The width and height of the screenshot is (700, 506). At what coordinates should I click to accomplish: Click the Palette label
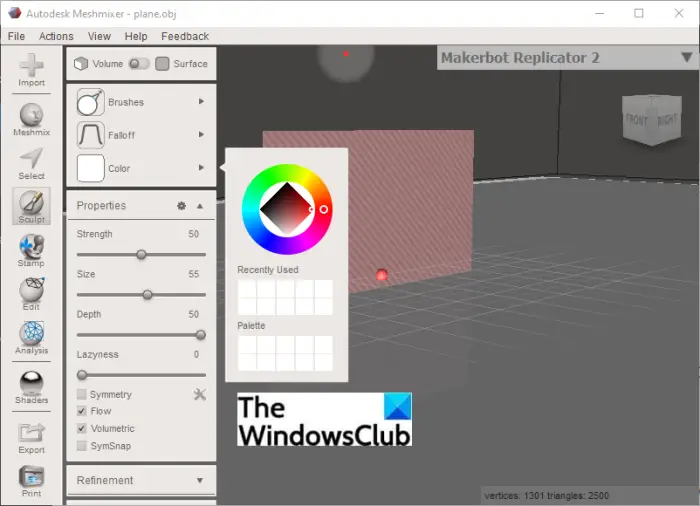(251, 325)
